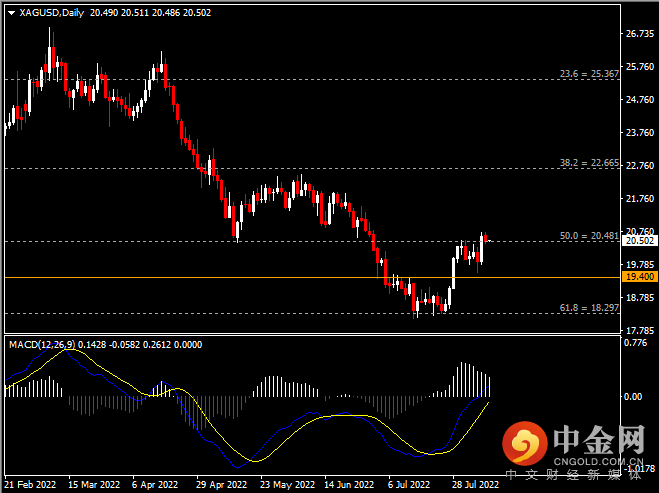Image resolution: width=659 pixels, height=493 pixels.
Task: Click the 14 Jun 2022 date label
Action: (349, 485)
